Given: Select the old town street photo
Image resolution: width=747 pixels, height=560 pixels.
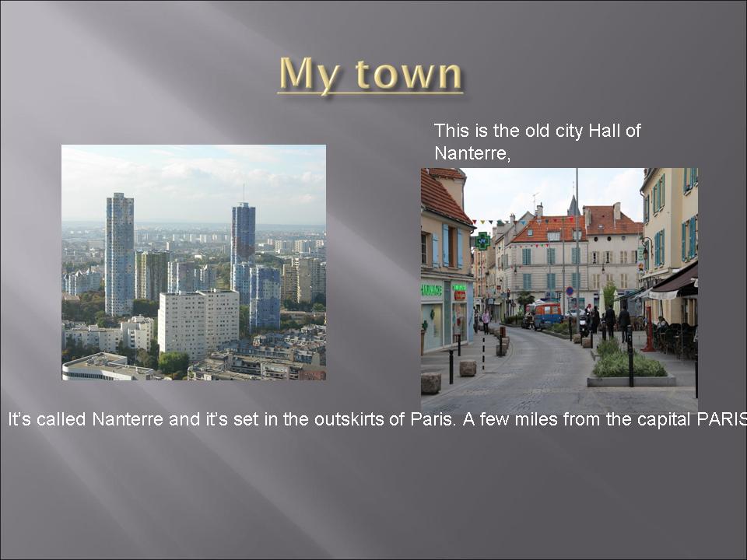Looking at the screenshot, I should (559, 289).
